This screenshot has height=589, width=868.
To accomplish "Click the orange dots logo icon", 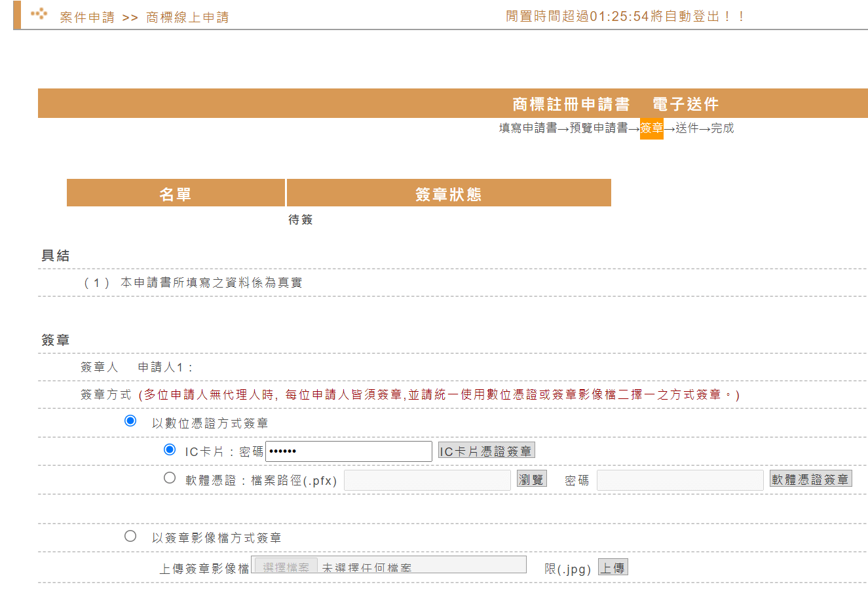I will 39,13.
